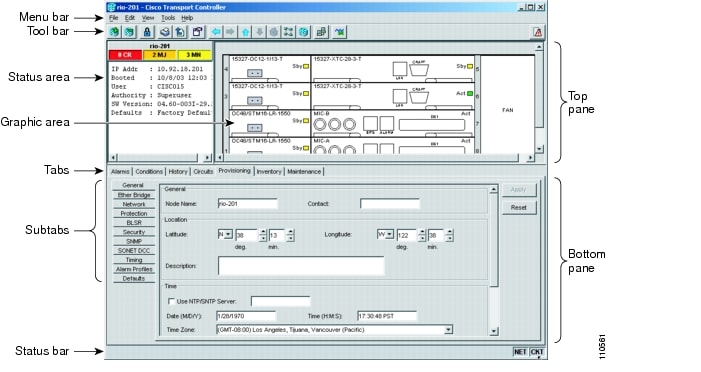Open the SONET DCC subtab
This screenshot has width=701, height=372.
(x=134, y=251)
